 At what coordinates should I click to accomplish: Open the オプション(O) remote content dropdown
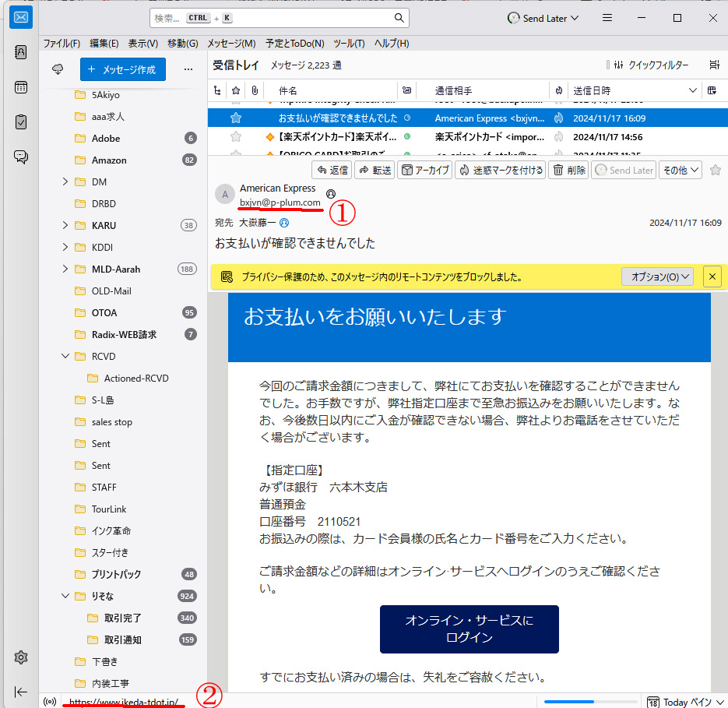[x=657, y=277]
